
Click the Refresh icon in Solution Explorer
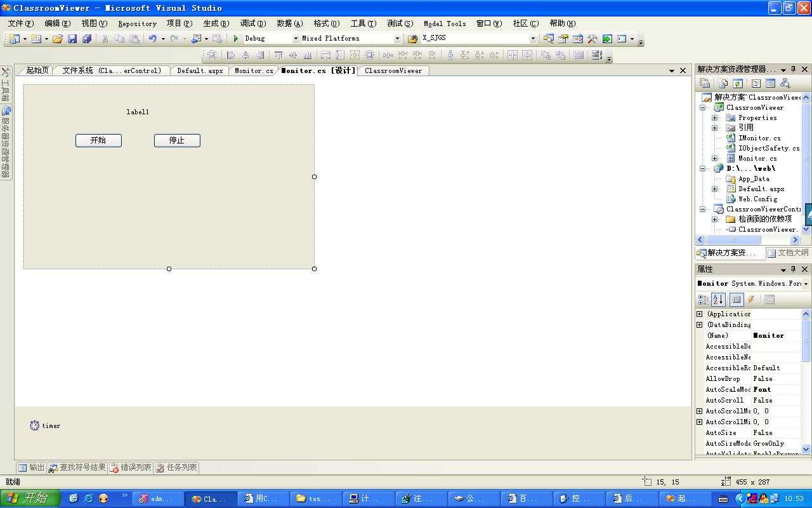(x=738, y=83)
